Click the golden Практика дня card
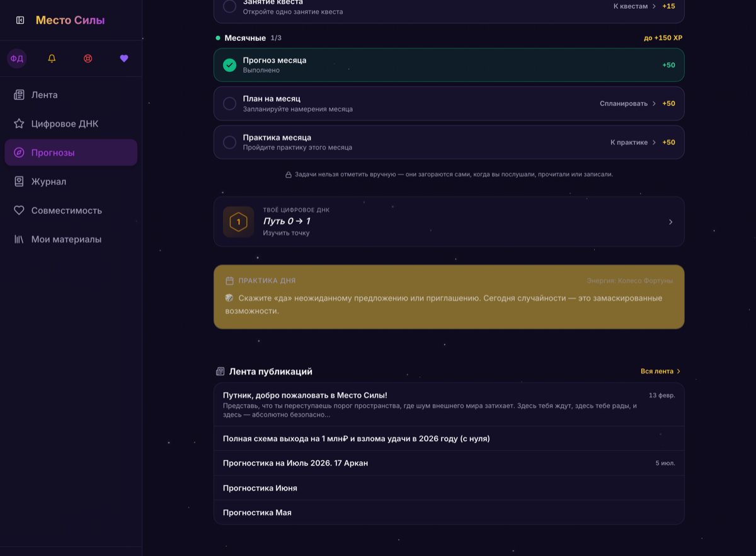Screen dimensions: 756x556 pos(449,297)
